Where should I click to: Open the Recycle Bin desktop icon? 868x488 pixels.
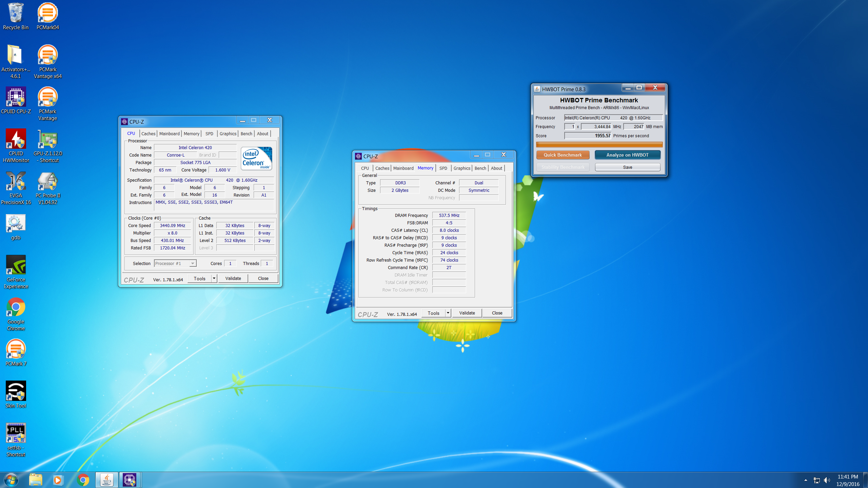(x=16, y=16)
